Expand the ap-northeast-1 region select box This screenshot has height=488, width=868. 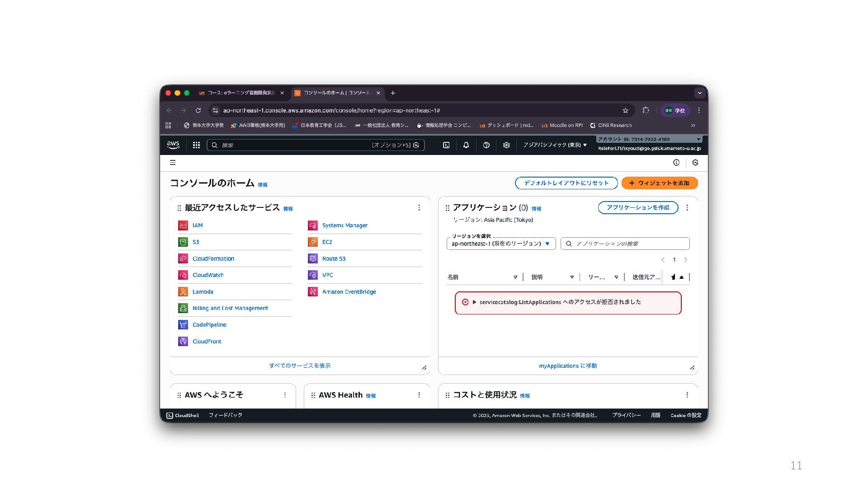tap(501, 244)
